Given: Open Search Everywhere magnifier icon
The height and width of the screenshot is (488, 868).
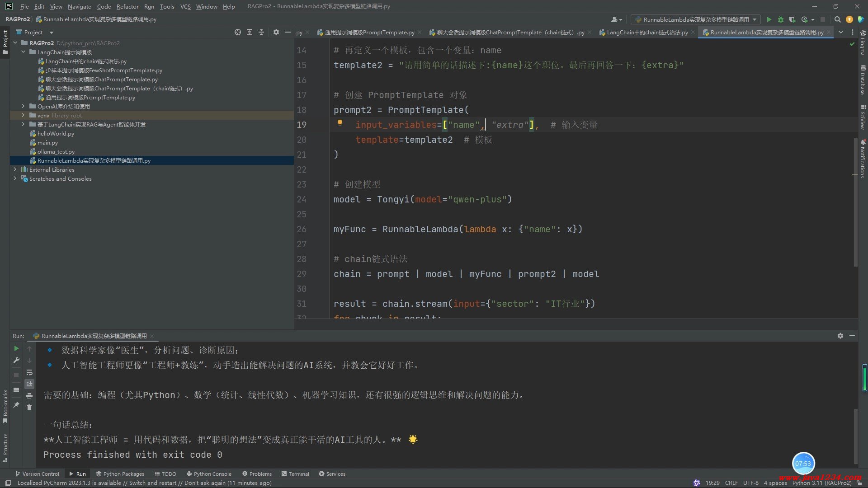Looking at the screenshot, I should [837, 19].
